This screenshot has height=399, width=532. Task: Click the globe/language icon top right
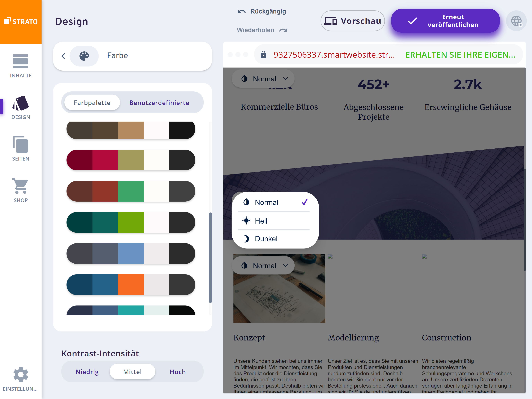[x=516, y=21]
